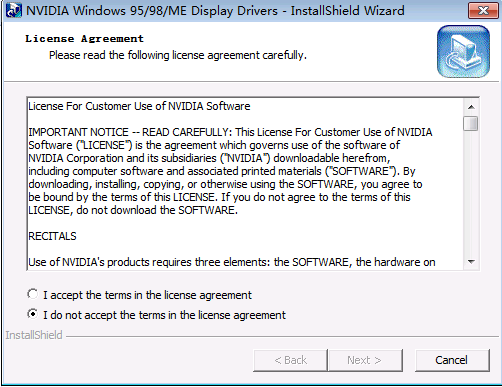Click line "LICENSE, do not download the SOFTWARE."

tap(133, 210)
